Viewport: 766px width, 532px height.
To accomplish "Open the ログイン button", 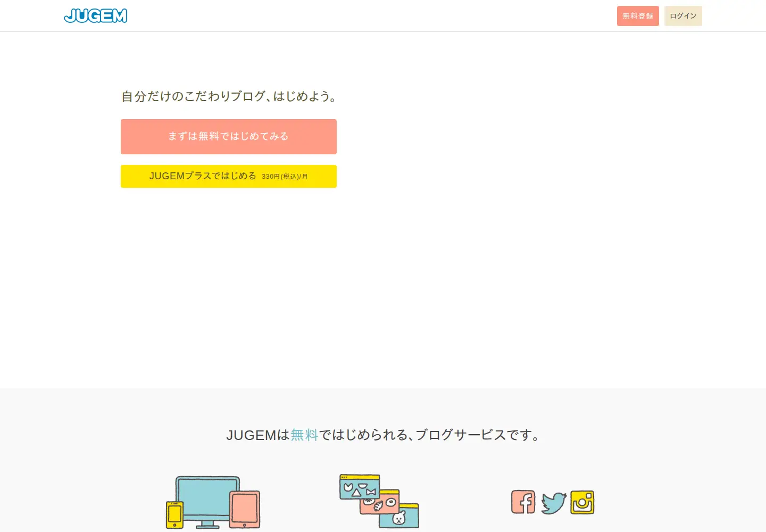I will pos(683,16).
